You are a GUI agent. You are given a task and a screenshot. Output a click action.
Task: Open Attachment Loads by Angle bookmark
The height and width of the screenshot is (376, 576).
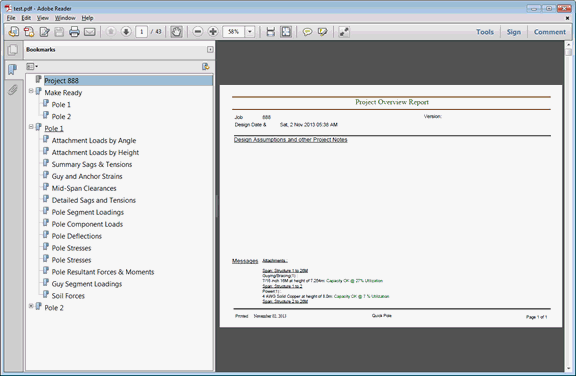94,141
